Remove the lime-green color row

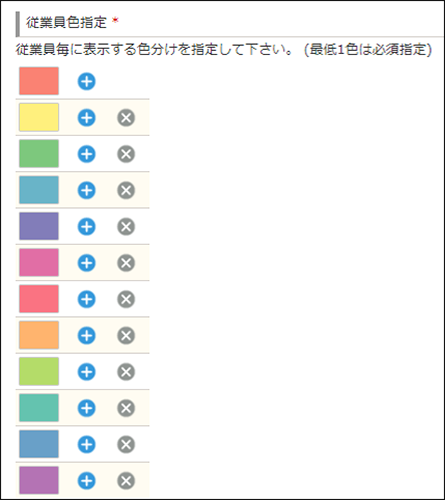(126, 372)
